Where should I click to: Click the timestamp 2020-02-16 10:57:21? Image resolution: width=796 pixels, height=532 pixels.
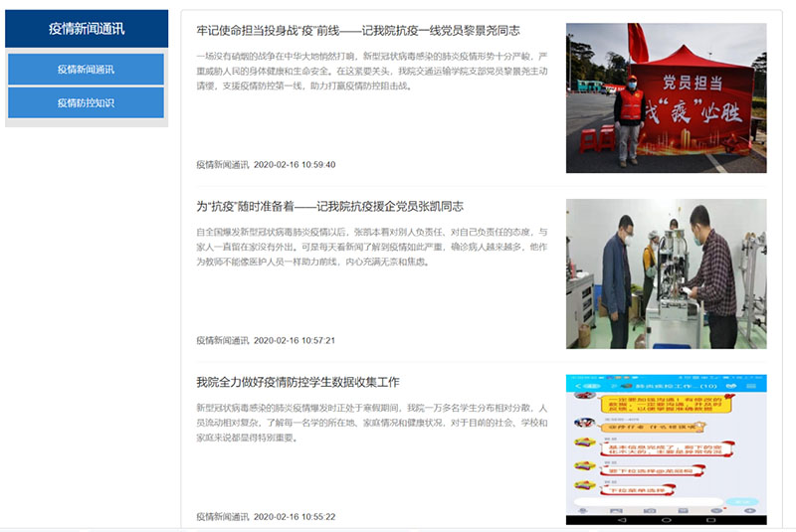295,340
